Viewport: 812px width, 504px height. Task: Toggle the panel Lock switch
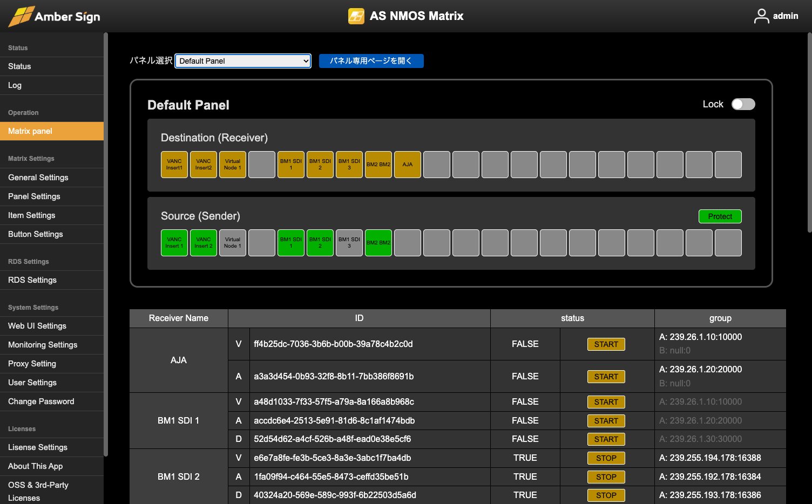click(743, 104)
